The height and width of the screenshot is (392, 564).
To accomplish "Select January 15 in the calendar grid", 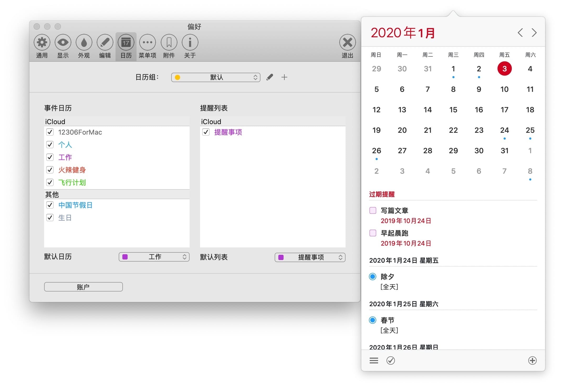I will [453, 110].
